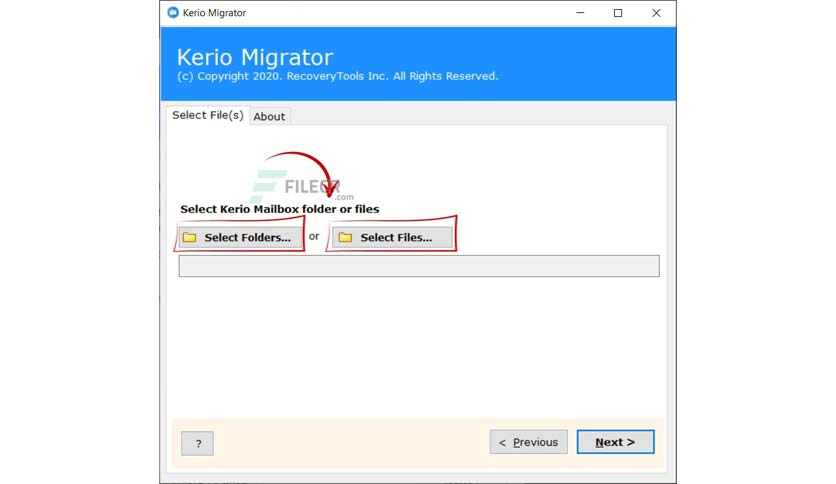
Task: Switch to the Select File(s) tab
Action: [207, 115]
